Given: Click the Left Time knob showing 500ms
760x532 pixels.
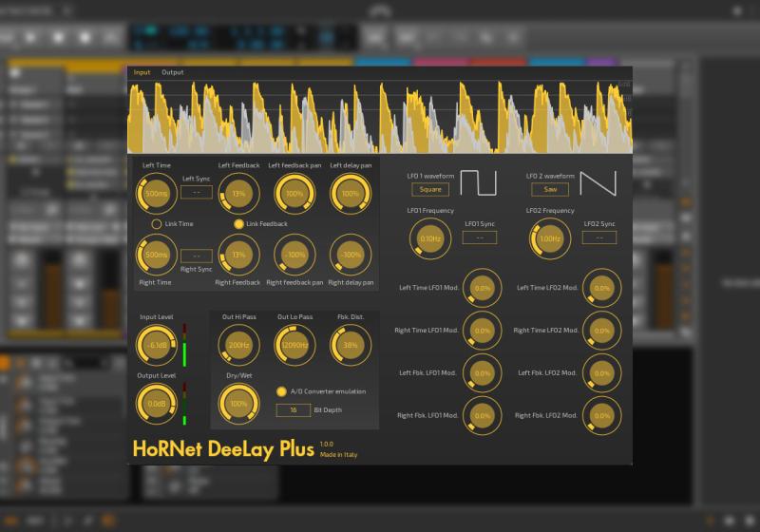Looking at the screenshot, I should (156, 194).
